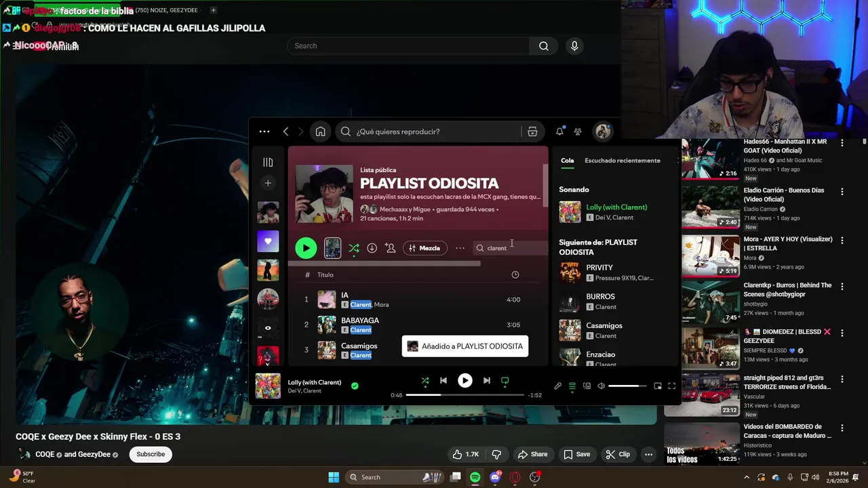Open Spotify miniplayer icon

point(657,386)
